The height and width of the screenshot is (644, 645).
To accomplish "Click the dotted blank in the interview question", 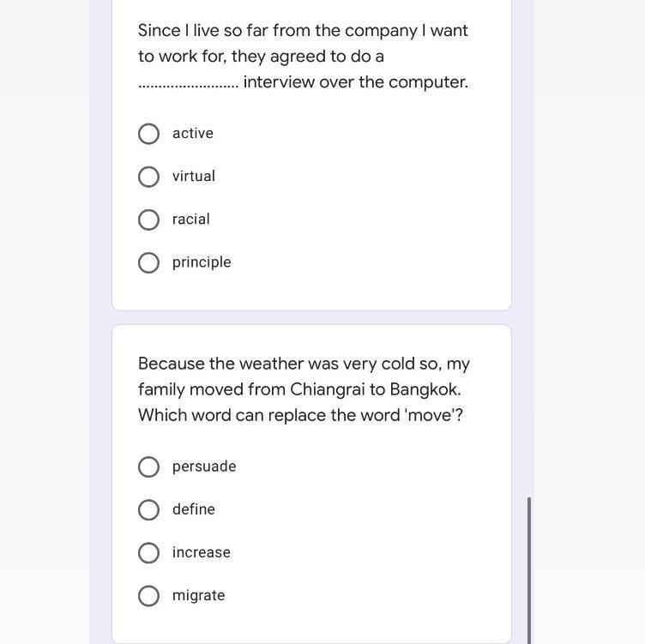I will point(189,83).
